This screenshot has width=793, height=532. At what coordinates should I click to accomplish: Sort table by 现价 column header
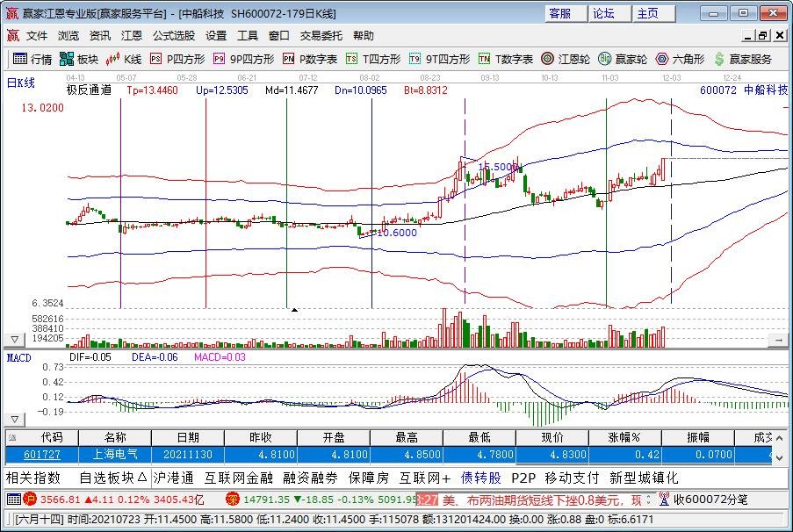tap(552, 437)
